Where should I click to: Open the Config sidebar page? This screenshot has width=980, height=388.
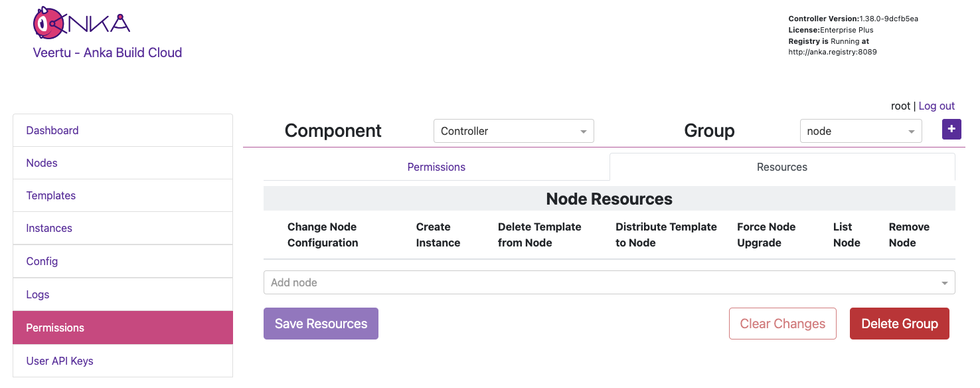[42, 261]
